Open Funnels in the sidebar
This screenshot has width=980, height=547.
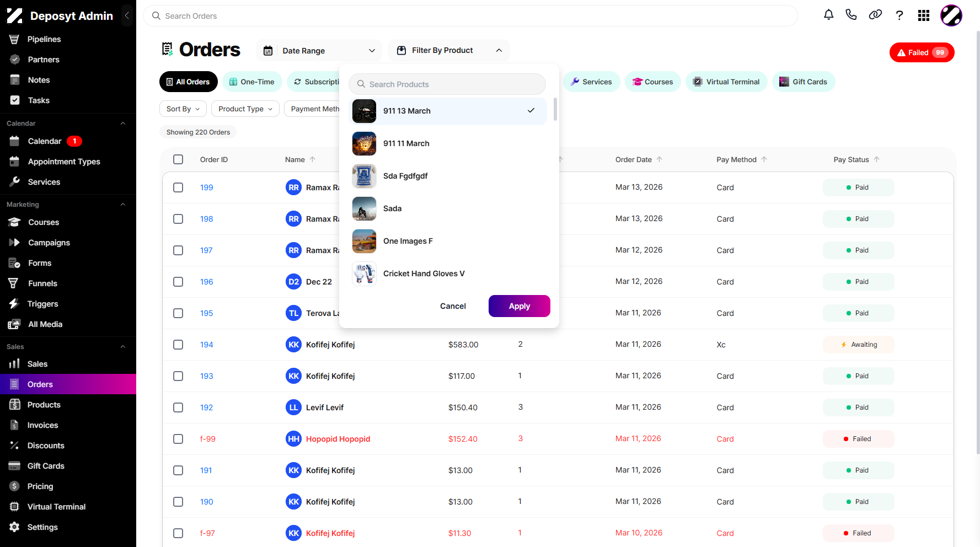[42, 283]
